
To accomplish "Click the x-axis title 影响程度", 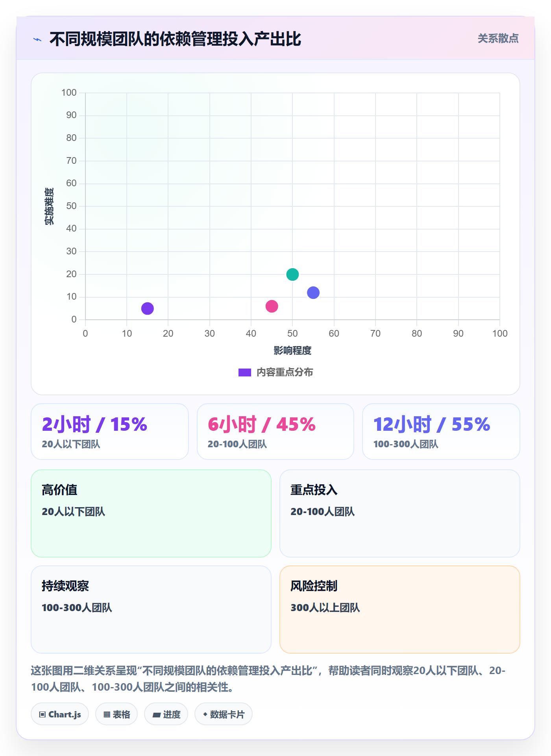I will point(292,350).
